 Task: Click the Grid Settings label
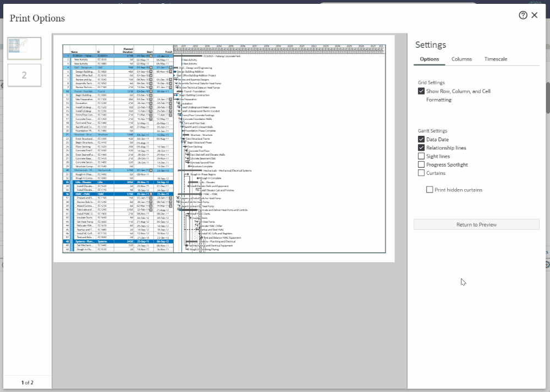point(431,82)
